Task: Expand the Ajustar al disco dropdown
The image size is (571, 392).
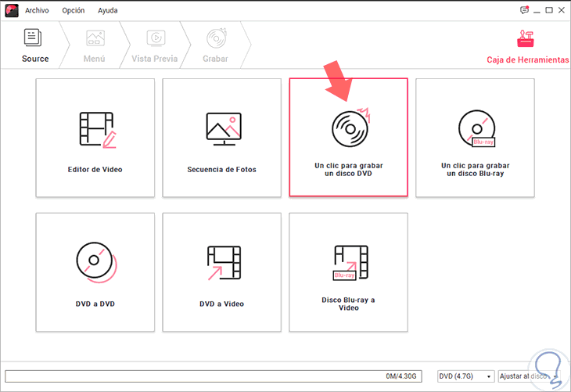Action: [x=529, y=376]
